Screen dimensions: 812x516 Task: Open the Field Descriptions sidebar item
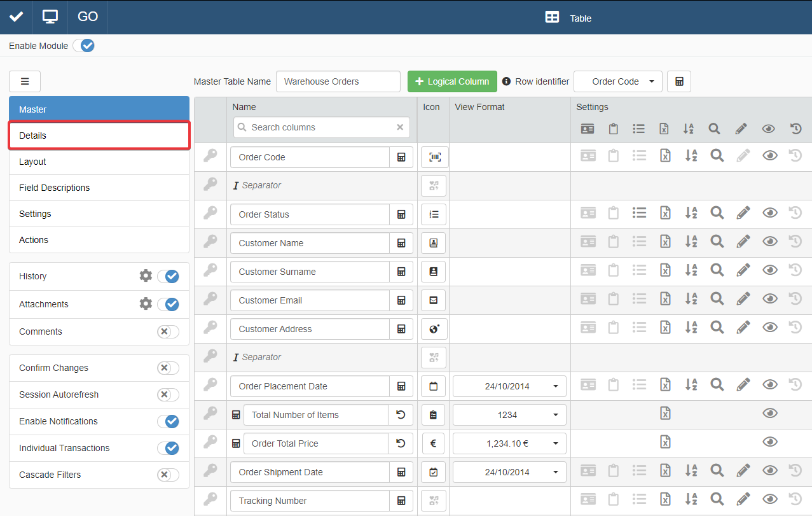tap(99, 188)
